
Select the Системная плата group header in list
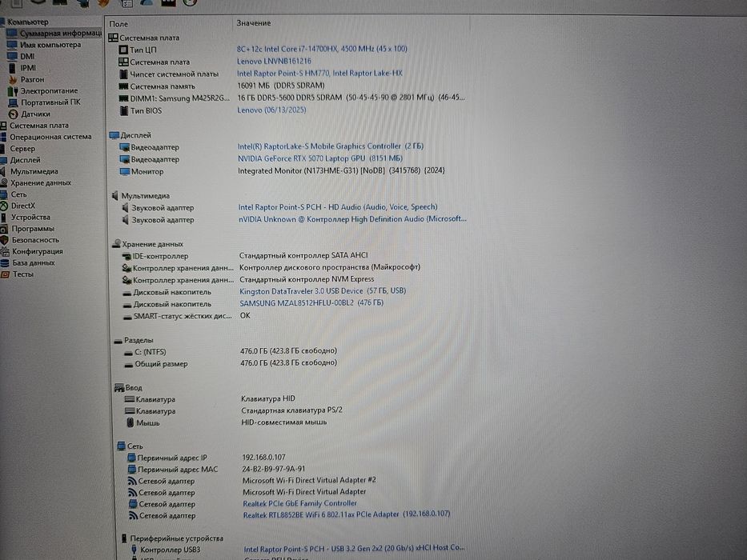coord(144,38)
